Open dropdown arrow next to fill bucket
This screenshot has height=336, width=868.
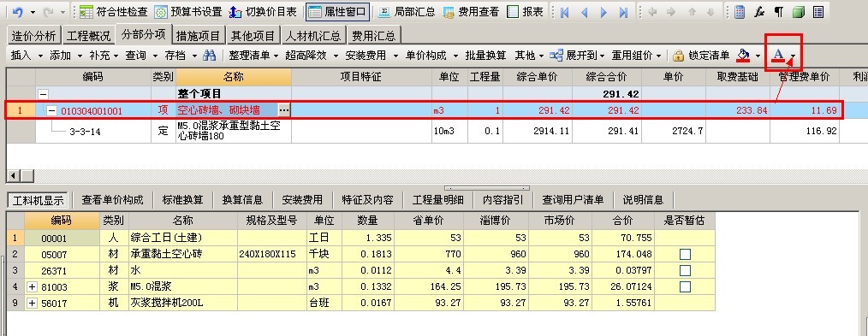coord(758,56)
